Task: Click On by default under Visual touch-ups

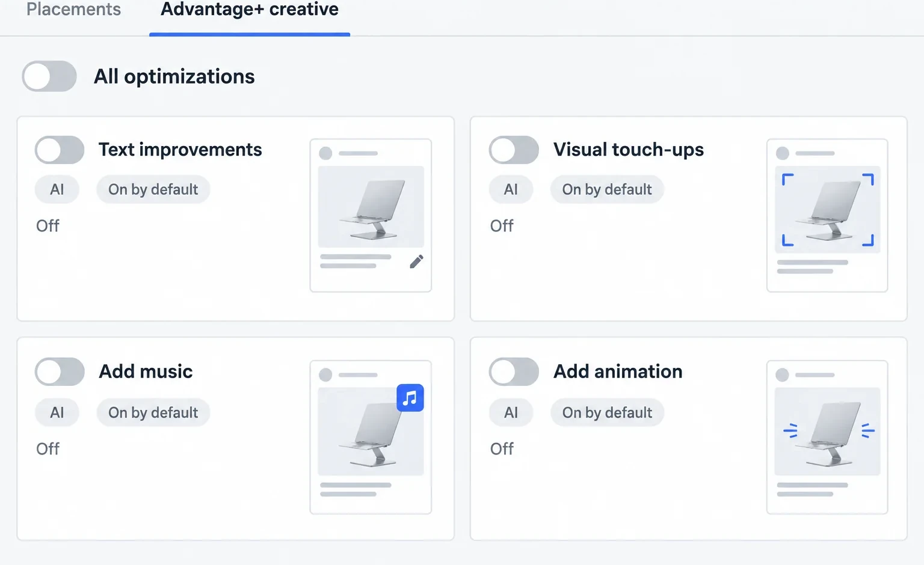Action: click(607, 189)
